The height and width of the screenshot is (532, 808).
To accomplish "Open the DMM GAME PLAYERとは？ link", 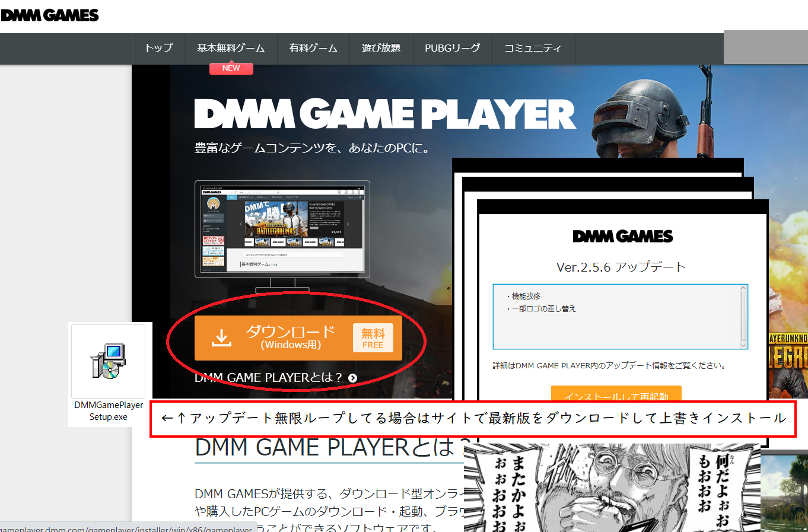I will coord(269,378).
